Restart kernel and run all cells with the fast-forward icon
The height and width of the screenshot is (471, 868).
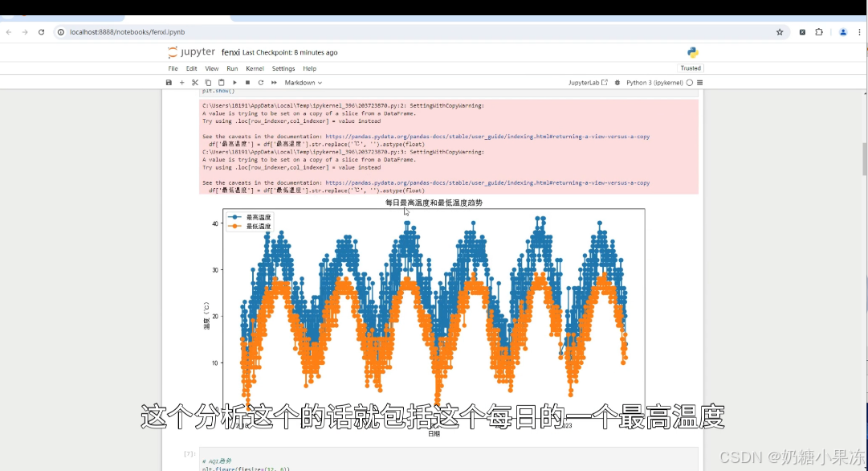(x=274, y=83)
